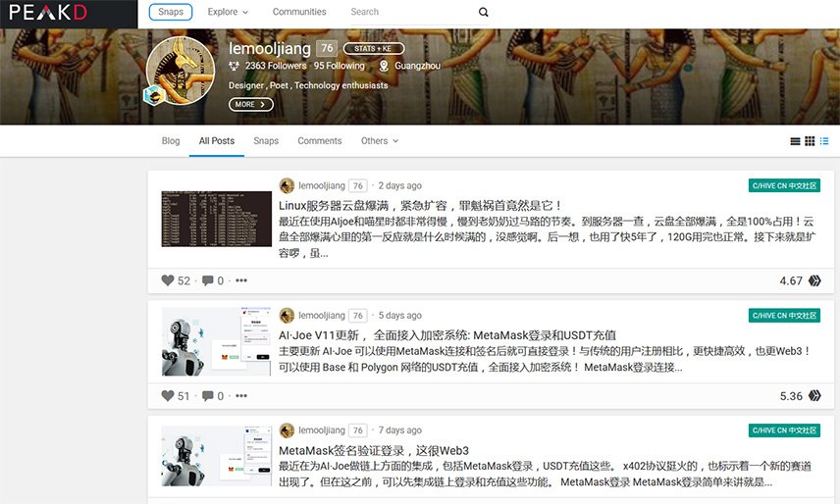Click the HIVE CN tag on the Linux post
This screenshot has height=504, width=840.
(784, 185)
